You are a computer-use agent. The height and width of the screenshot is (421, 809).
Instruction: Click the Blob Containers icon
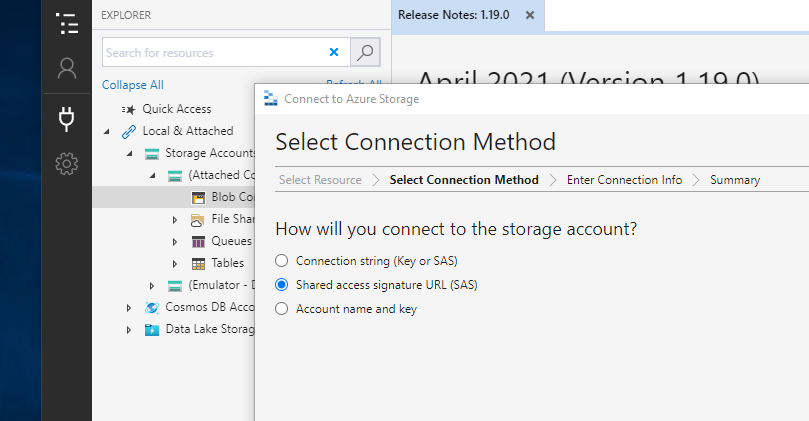tap(198, 198)
